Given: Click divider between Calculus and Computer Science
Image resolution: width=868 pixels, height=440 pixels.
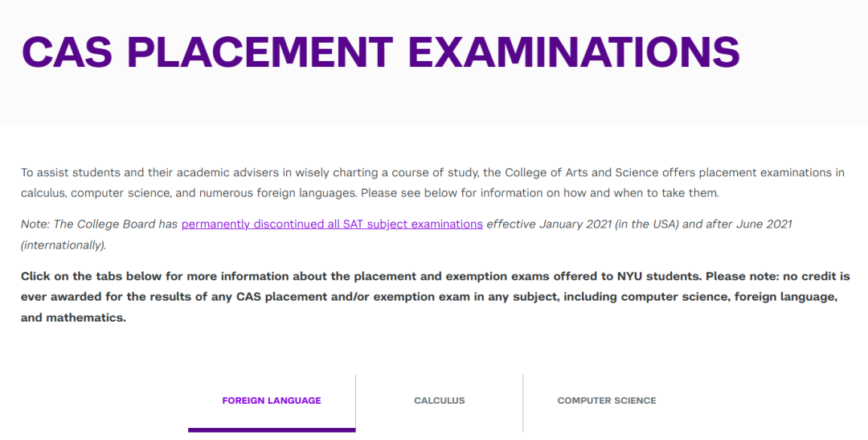Looking at the screenshot, I should [x=522, y=403].
